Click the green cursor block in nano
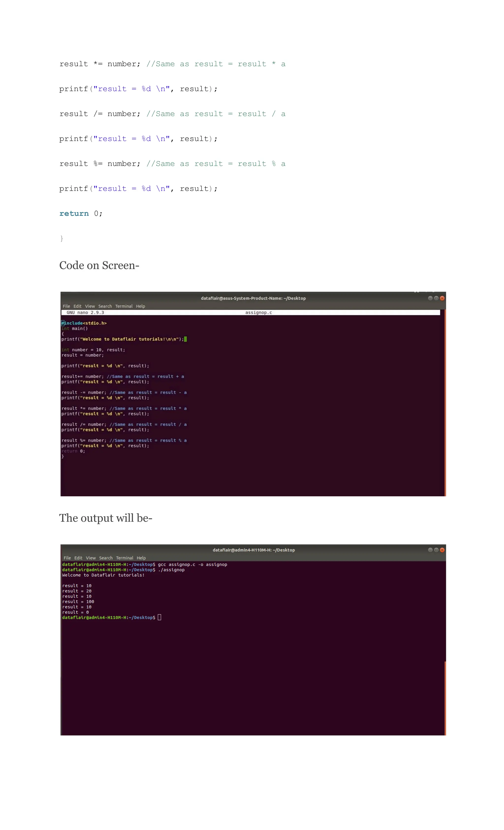The height and width of the screenshot is (830, 504). click(x=185, y=339)
